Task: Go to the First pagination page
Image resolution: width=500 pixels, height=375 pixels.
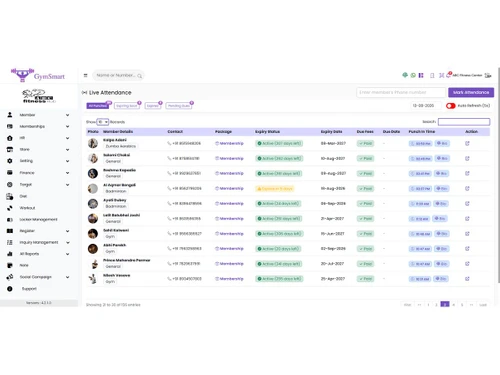Action: coord(407,305)
